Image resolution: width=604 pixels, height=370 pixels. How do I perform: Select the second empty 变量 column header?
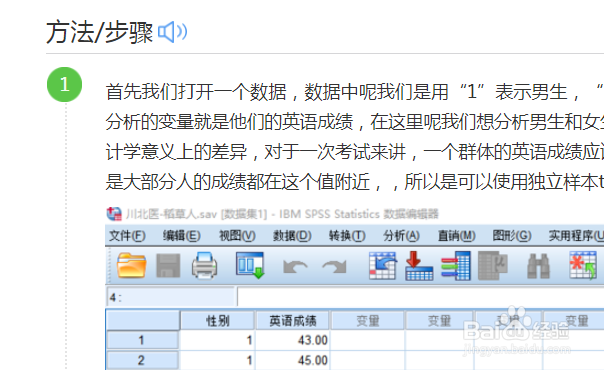(439, 321)
